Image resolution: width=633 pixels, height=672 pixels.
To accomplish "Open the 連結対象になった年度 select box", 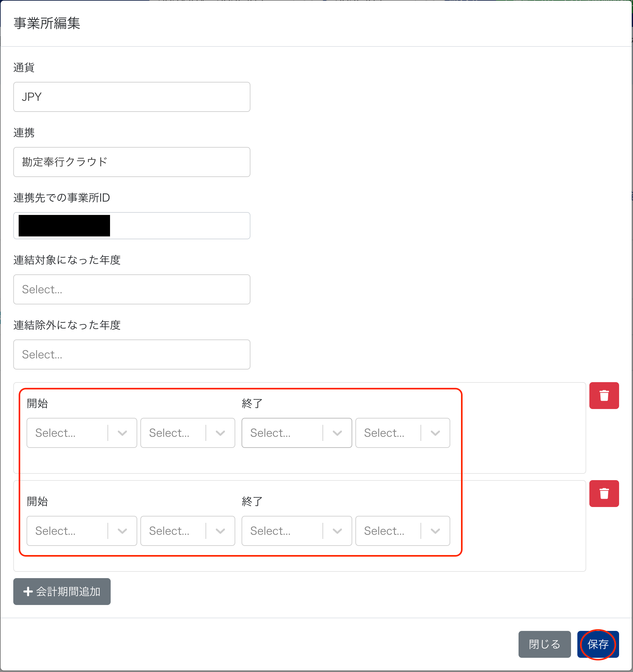I will pyautogui.click(x=132, y=289).
